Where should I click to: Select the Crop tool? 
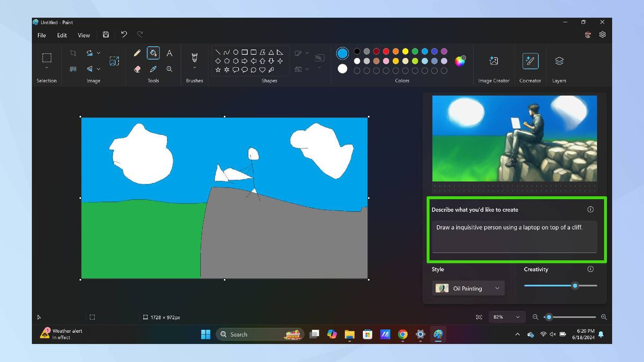74,53
